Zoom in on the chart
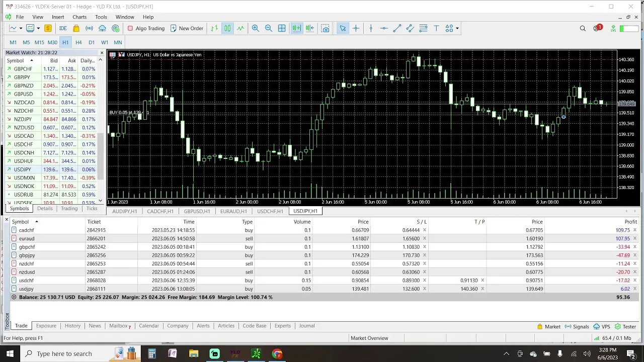The height and width of the screenshot is (362, 644). click(x=256, y=28)
